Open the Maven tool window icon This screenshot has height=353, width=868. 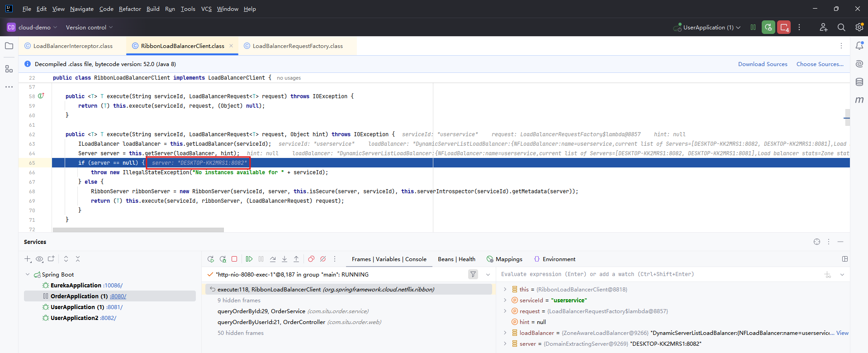859,100
